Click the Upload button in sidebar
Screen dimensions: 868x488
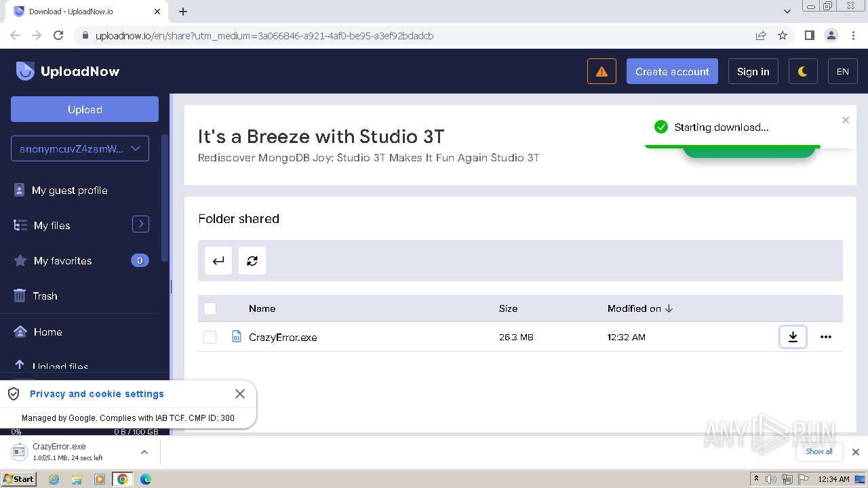(x=85, y=109)
